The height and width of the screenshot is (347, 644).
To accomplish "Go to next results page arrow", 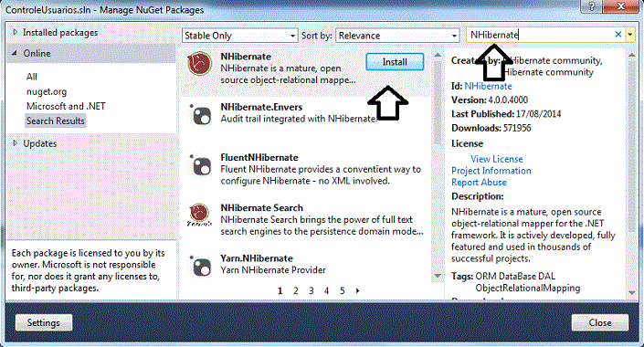I will 358,290.
